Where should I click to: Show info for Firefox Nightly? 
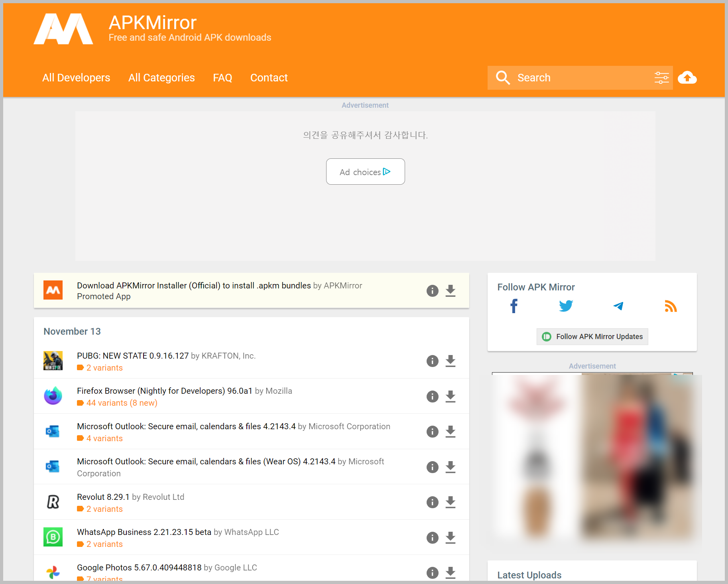[x=433, y=397]
